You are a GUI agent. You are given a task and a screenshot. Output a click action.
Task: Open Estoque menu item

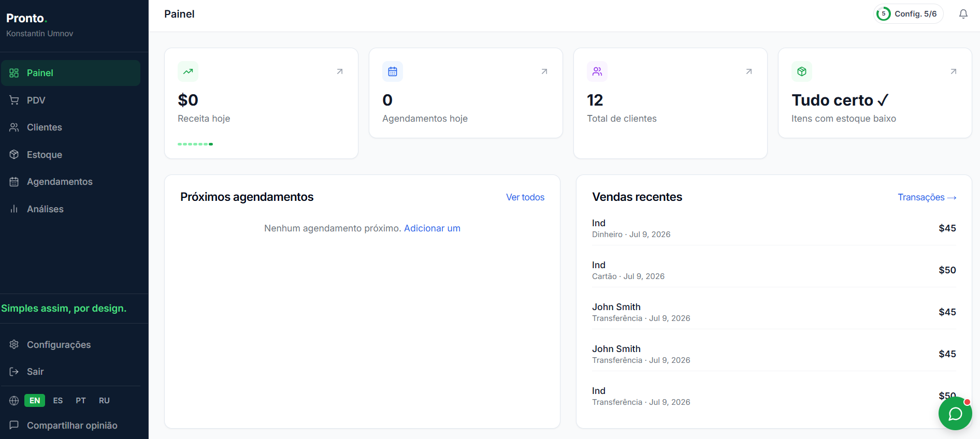[x=70, y=155]
